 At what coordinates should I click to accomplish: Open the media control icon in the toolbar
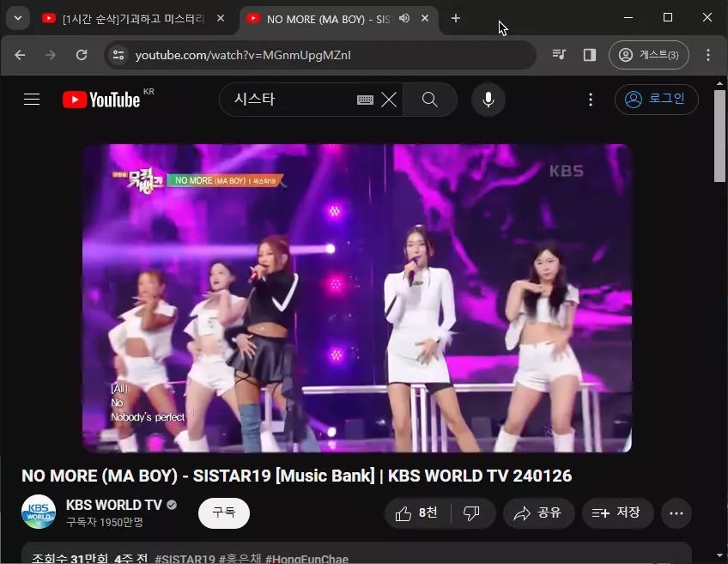(559, 55)
